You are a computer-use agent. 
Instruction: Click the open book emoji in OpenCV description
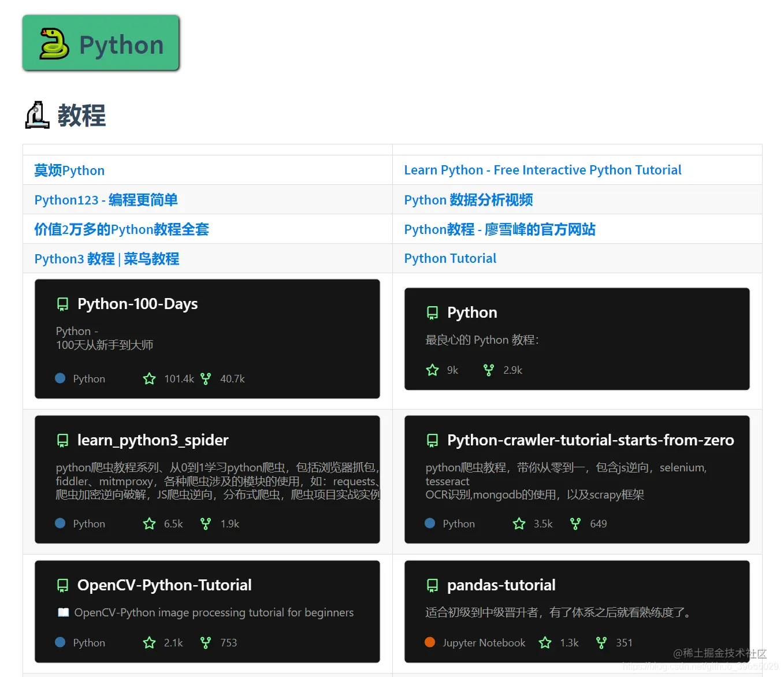[63, 612]
